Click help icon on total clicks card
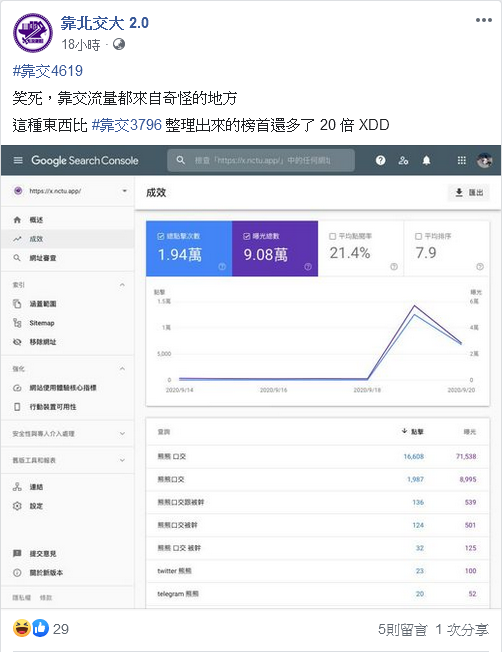The height and width of the screenshot is (652, 502). pos(222,267)
